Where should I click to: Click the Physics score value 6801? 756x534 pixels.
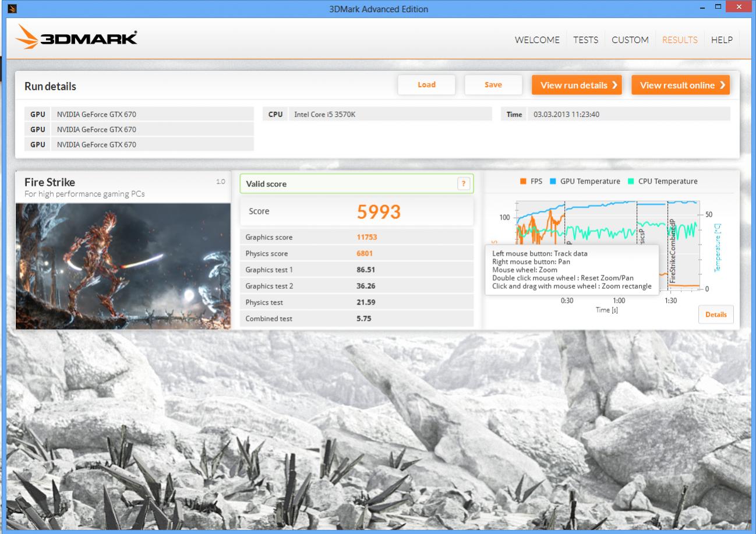(x=365, y=254)
